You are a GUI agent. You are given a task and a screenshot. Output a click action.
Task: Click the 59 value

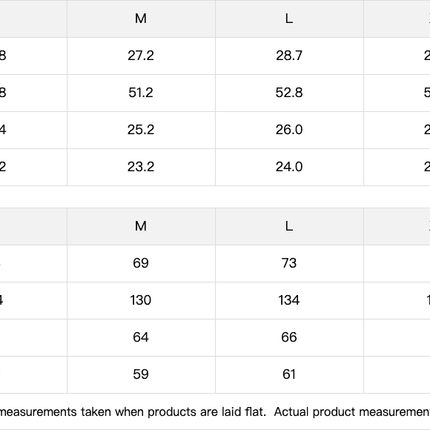click(x=141, y=374)
